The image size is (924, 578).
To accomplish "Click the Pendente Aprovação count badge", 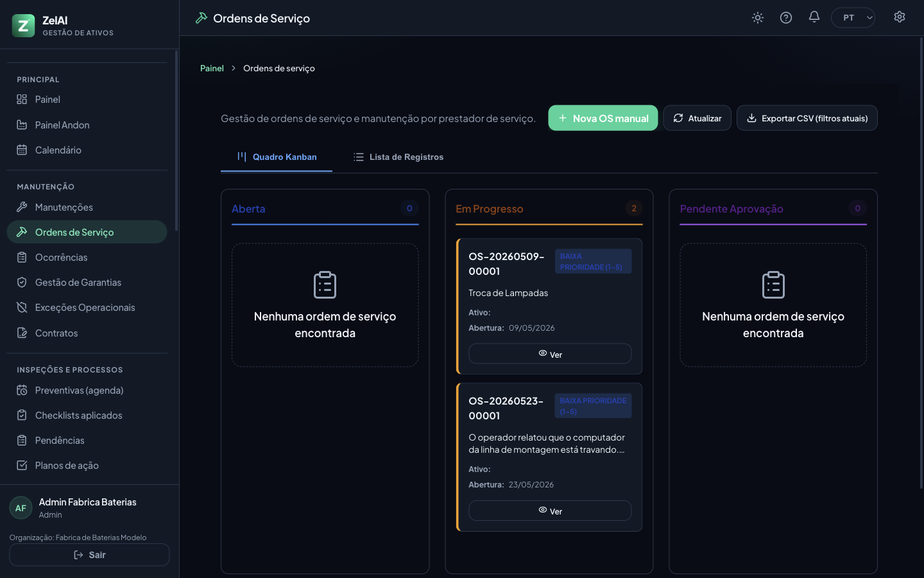I will (858, 208).
